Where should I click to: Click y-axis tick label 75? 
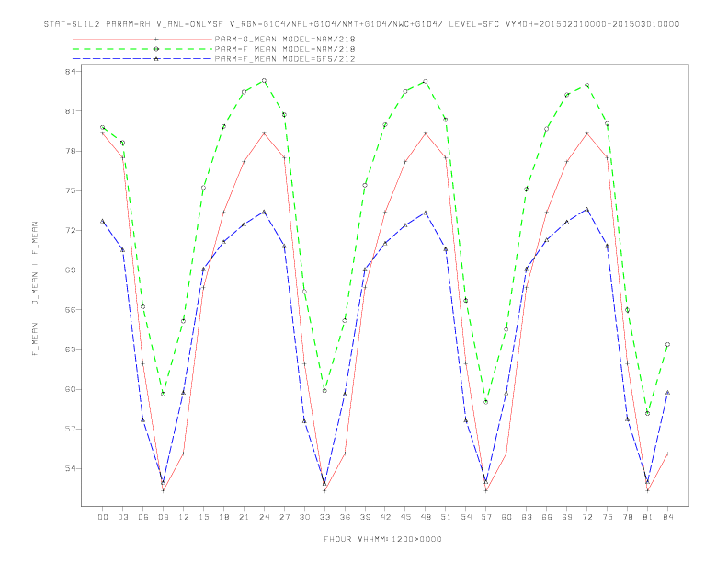pyautogui.click(x=71, y=190)
